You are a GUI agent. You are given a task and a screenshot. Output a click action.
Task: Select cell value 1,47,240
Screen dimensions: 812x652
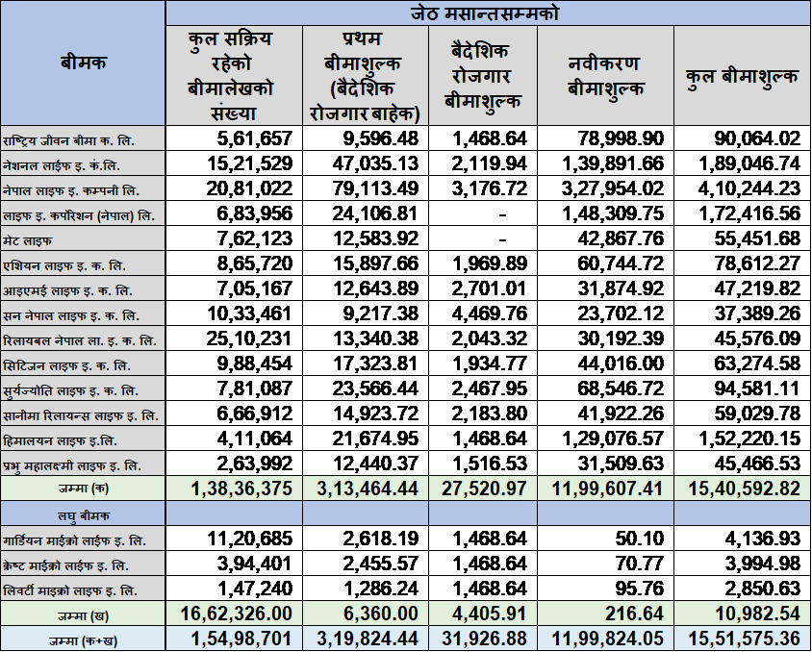click(x=255, y=589)
